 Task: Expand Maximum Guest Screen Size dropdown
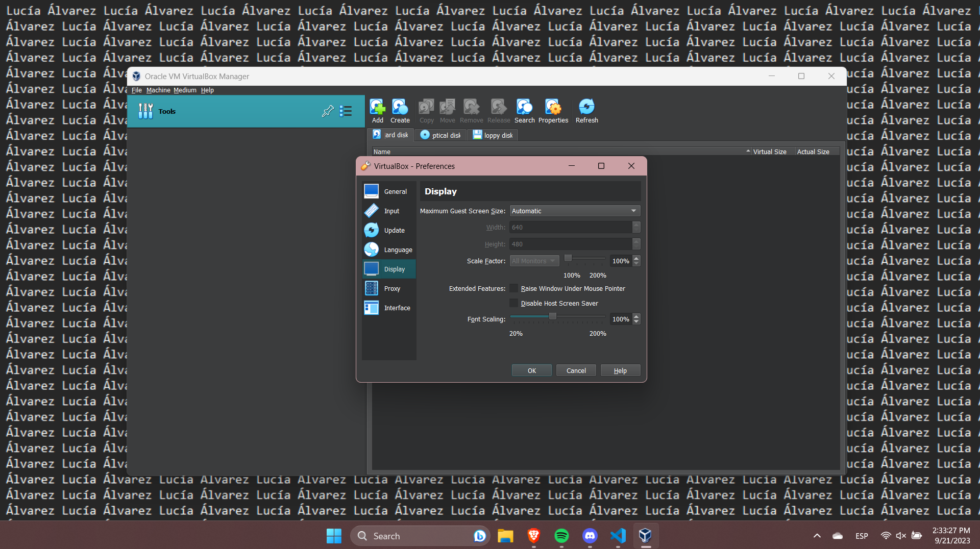tap(575, 211)
